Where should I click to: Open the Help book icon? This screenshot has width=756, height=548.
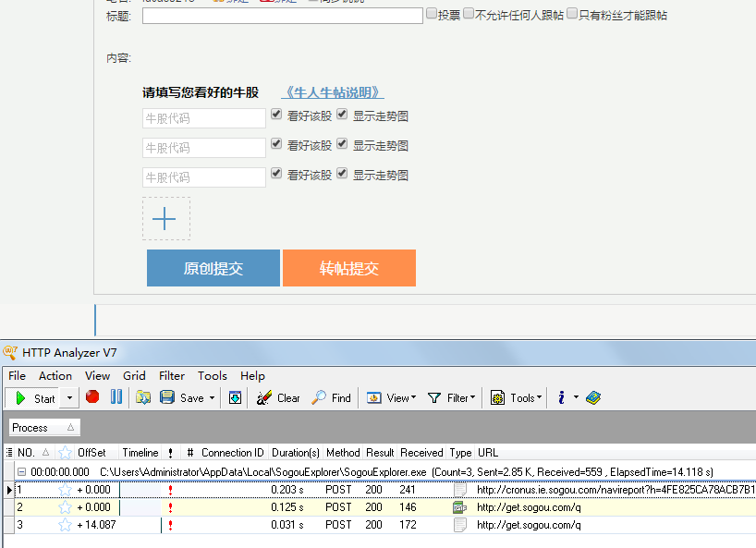point(592,396)
